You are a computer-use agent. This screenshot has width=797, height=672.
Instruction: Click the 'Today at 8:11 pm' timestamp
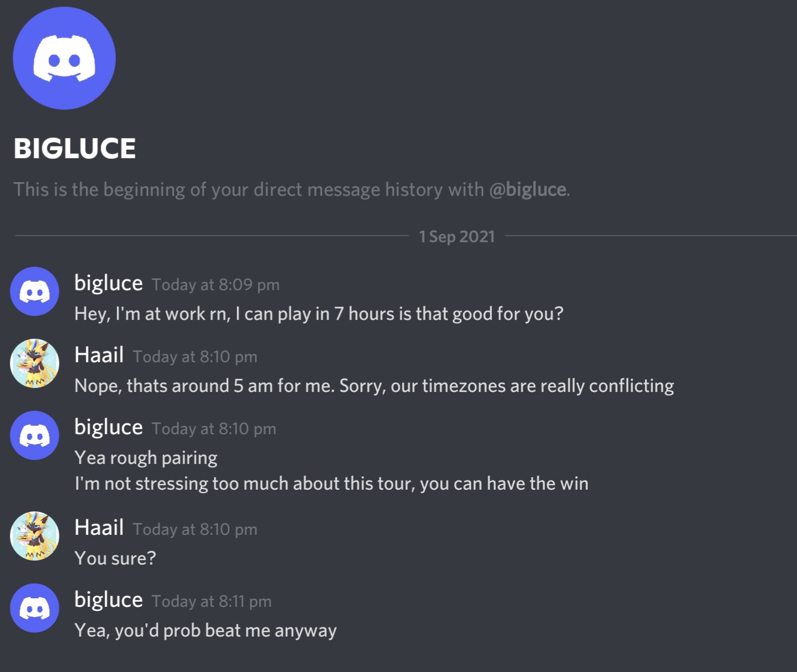pos(212,601)
